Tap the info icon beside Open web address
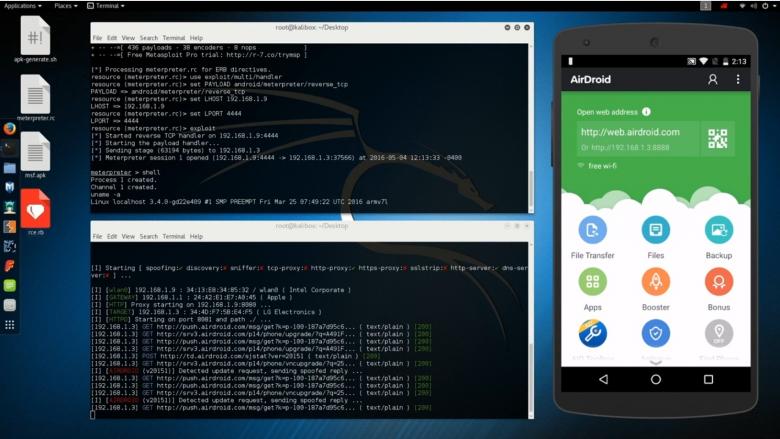This screenshot has height=439, width=780. click(646, 112)
